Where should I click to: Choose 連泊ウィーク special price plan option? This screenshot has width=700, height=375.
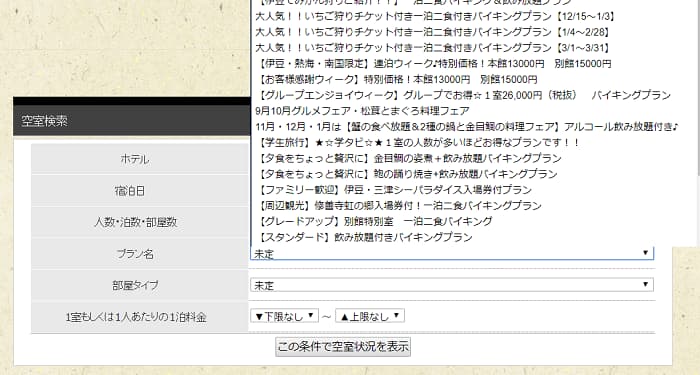474,63
